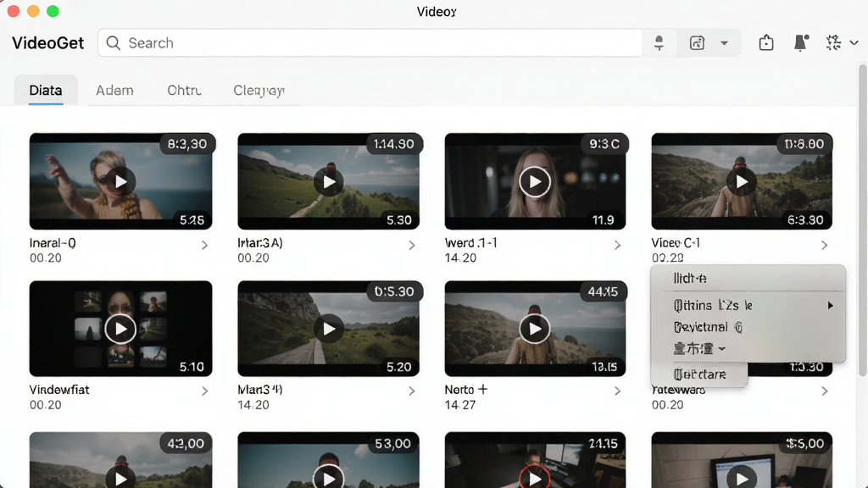Open the dropdown arrow next to capture icon
868x488 pixels.
coord(724,43)
